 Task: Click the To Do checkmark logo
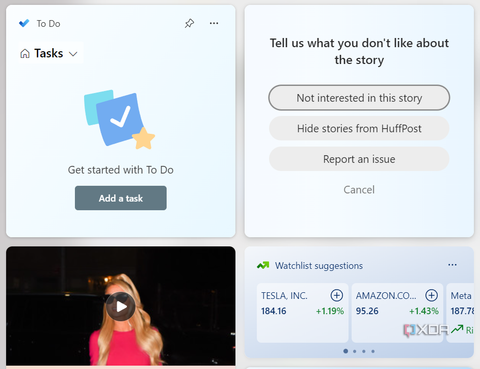coord(24,23)
